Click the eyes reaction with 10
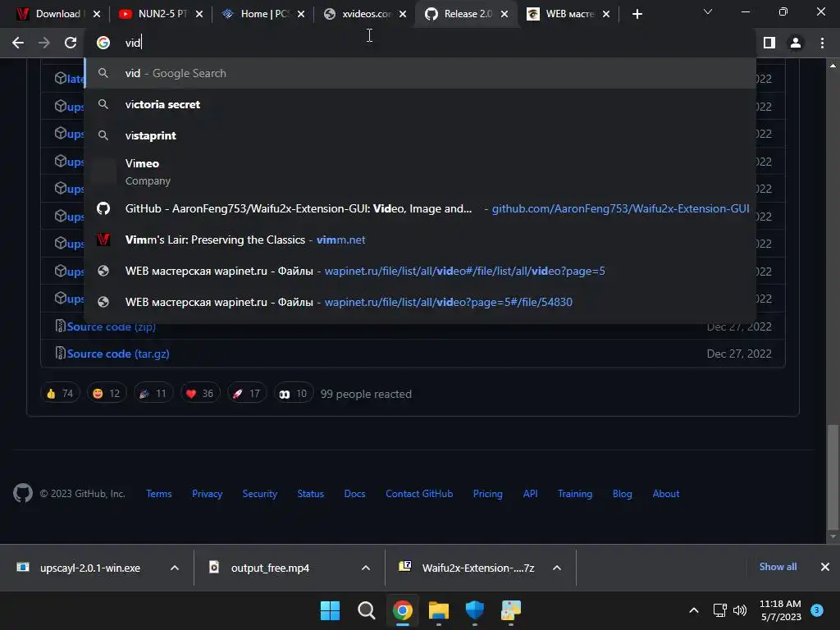This screenshot has height=630, width=840. click(x=294, y=393)
